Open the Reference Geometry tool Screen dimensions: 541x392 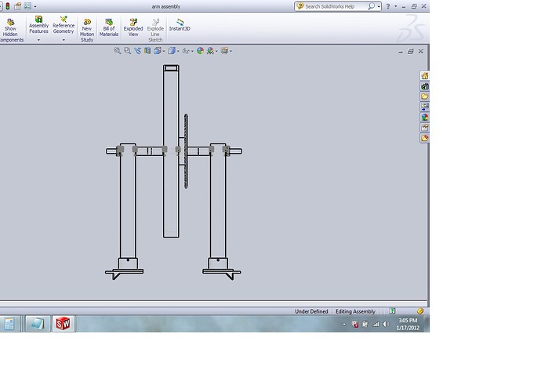(64, 25)
